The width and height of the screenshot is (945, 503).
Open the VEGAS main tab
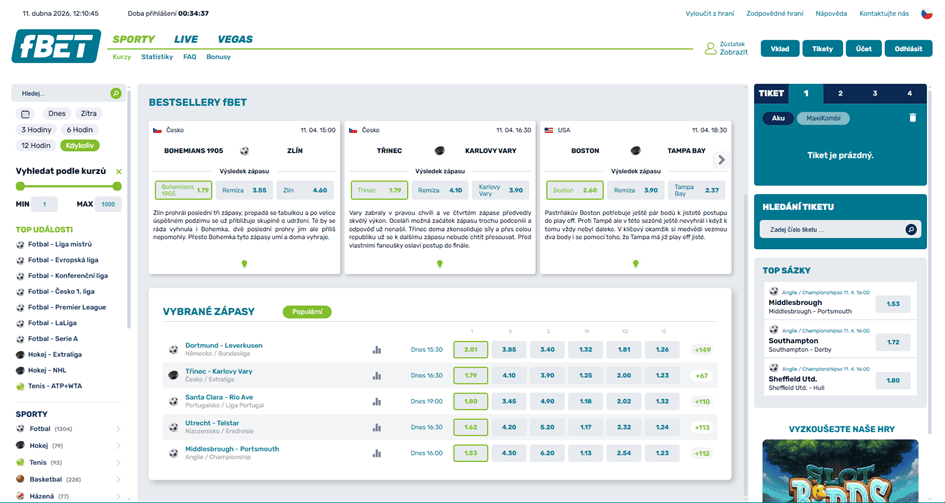pyautogui.click(x=235, y=39)
